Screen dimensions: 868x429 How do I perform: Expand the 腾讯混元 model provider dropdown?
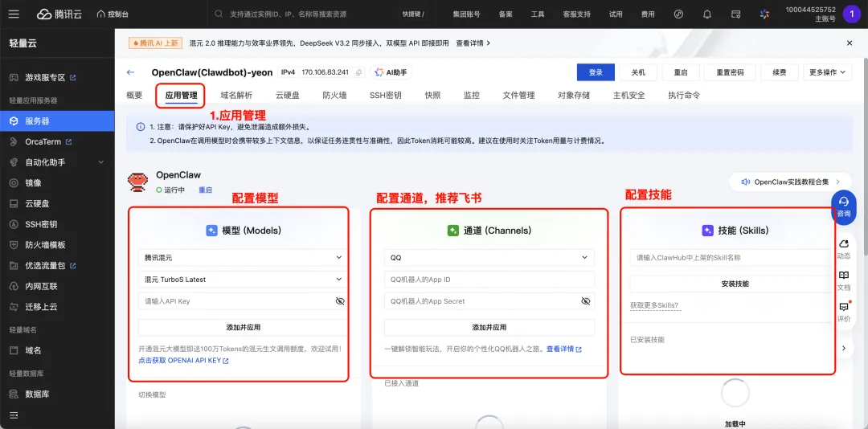(x=243, y=257)
